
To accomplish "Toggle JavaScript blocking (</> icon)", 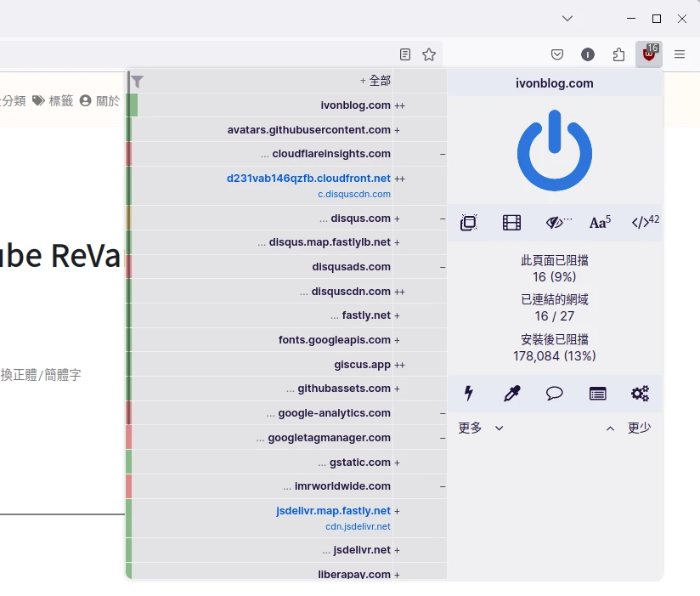I will pos(644,223).
